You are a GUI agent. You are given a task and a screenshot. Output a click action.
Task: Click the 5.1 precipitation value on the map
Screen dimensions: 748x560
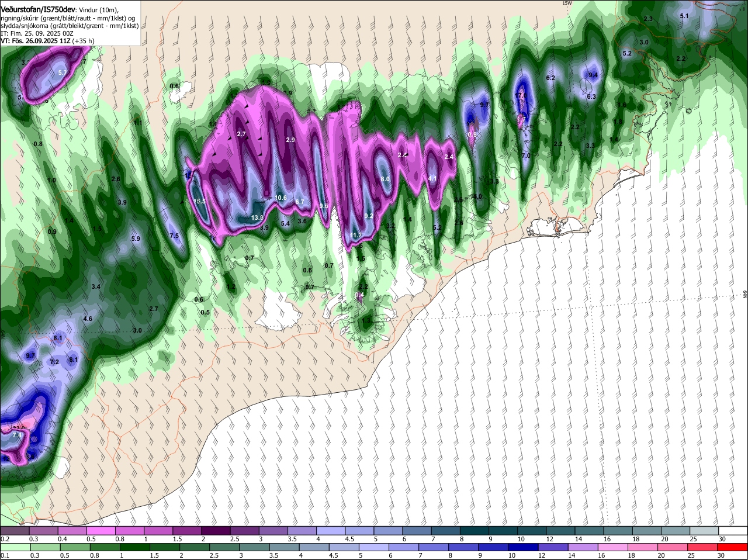click(x=684, y=16)
